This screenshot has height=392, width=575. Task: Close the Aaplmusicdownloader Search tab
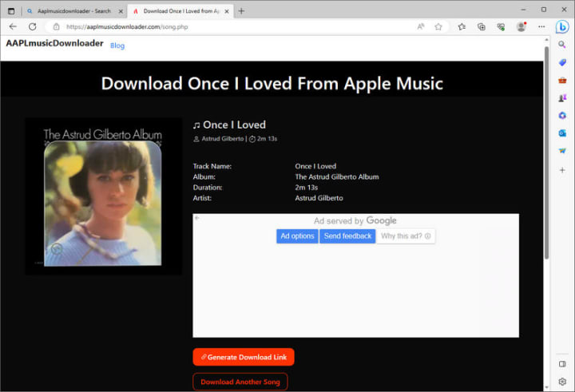coord(121,11)
